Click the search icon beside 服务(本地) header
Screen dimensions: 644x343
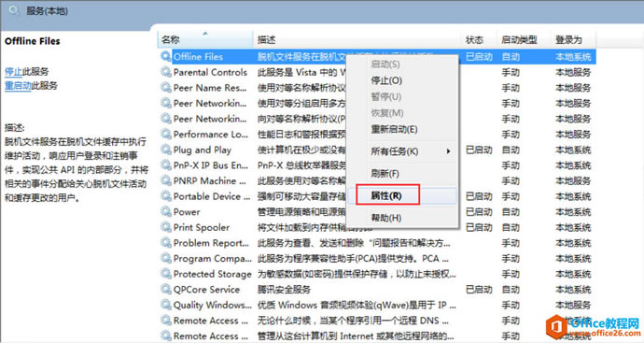tap(14, 10)
